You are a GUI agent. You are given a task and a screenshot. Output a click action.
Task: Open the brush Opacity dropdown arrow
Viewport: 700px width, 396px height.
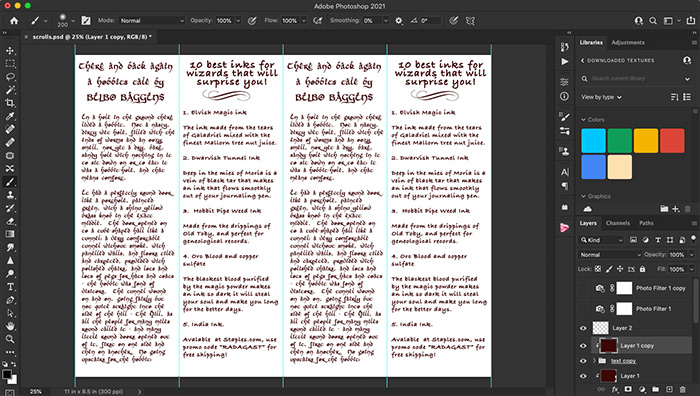(x=238, y=21)
